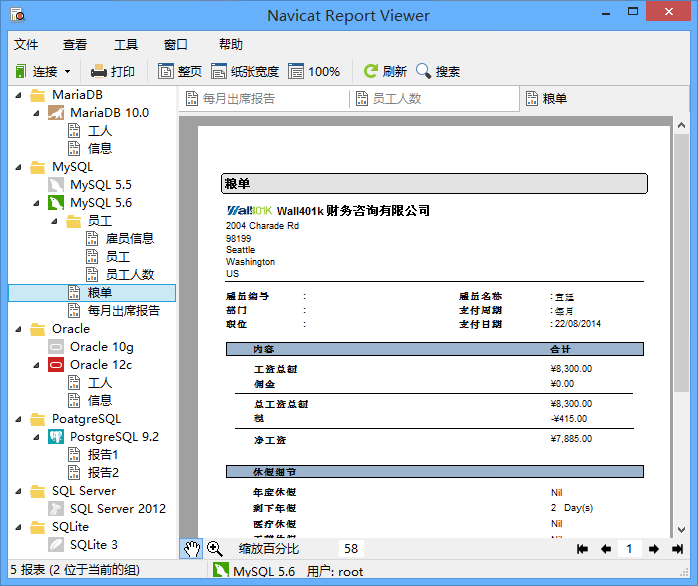The width and height of the screenshot is (698, 586).
Task: Activate the hand pan tool
Action: pyautogui.click(x=191, y=549)
